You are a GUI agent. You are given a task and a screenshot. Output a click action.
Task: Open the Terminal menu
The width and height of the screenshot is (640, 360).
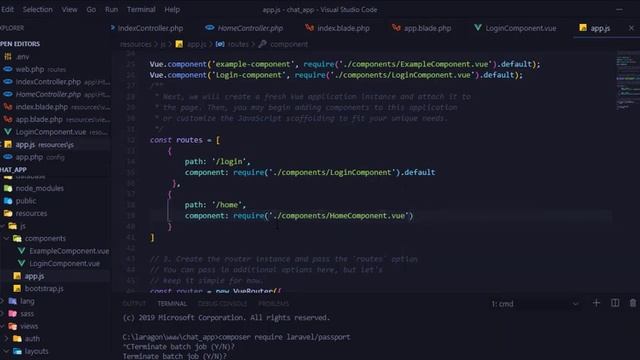pyautogui.click(x=141, y=9)
